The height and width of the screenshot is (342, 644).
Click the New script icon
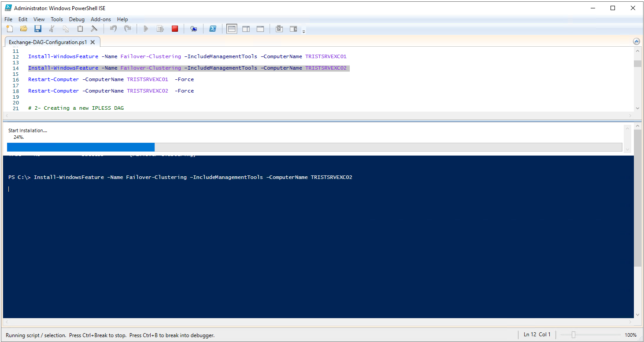9,29
